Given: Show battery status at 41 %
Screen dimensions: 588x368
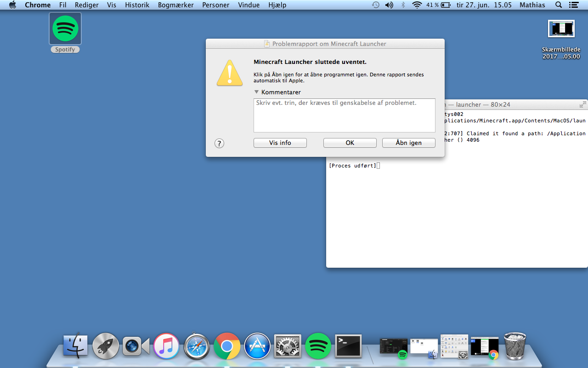Looking at the screenshot, I should tap(439, 5).
